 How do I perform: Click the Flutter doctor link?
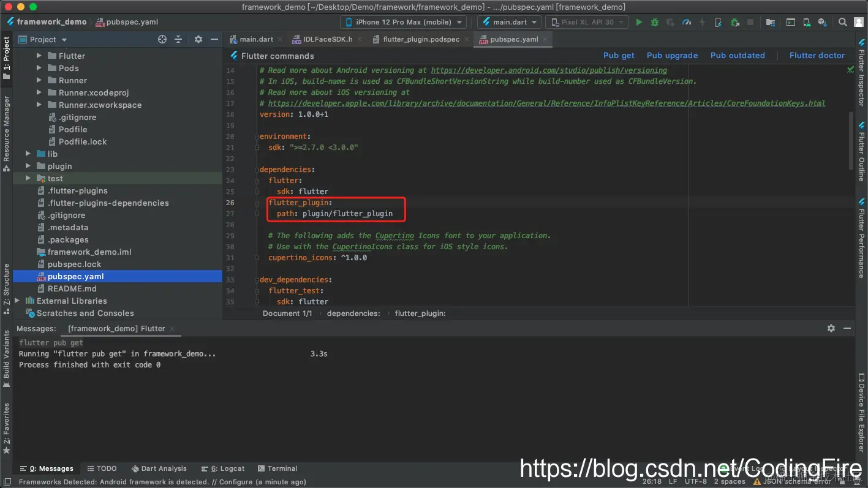tap(817, 56)
